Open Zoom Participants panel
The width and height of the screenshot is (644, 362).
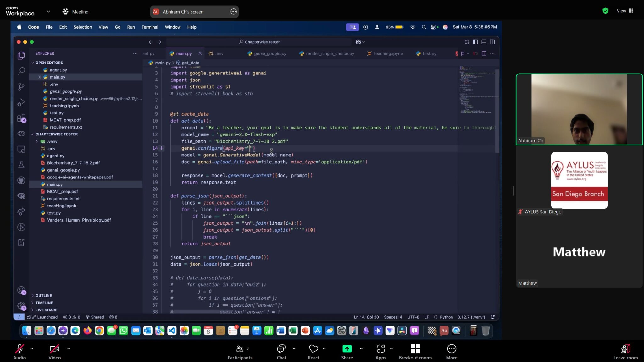click(240, 352)
